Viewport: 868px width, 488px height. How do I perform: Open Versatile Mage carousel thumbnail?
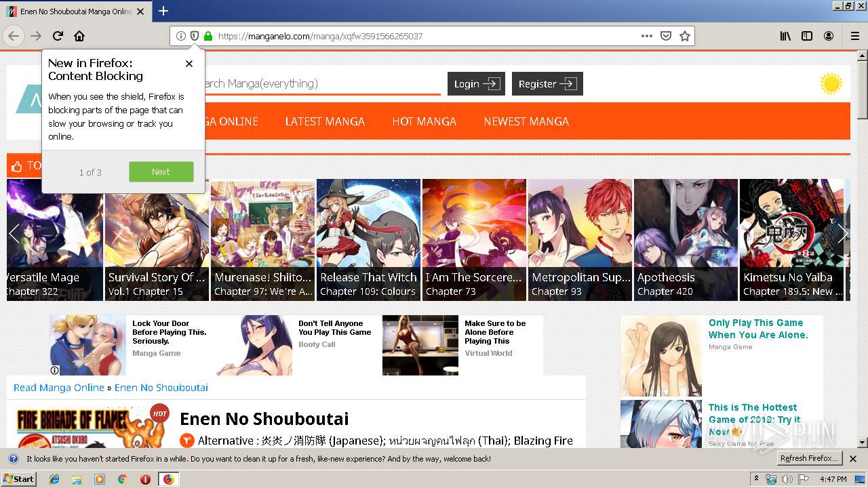point(55,239)
